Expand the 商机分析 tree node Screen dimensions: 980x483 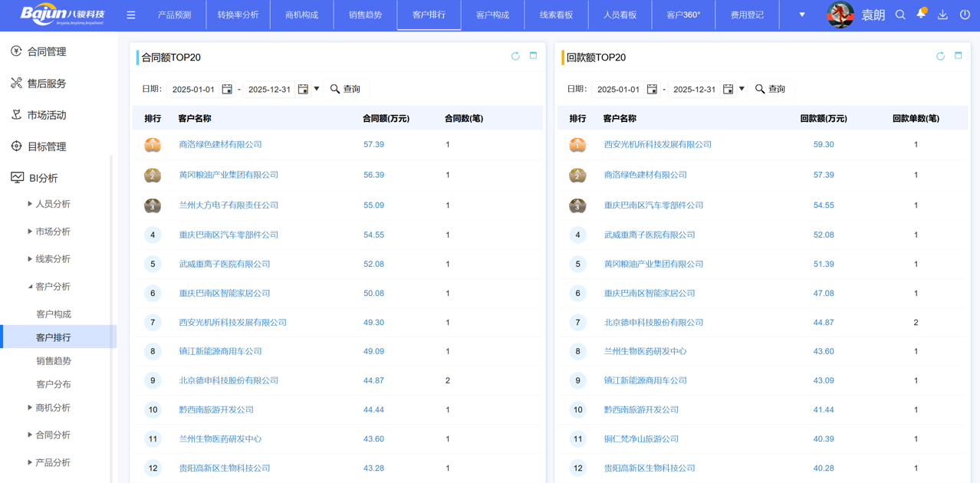click(30, 408)
